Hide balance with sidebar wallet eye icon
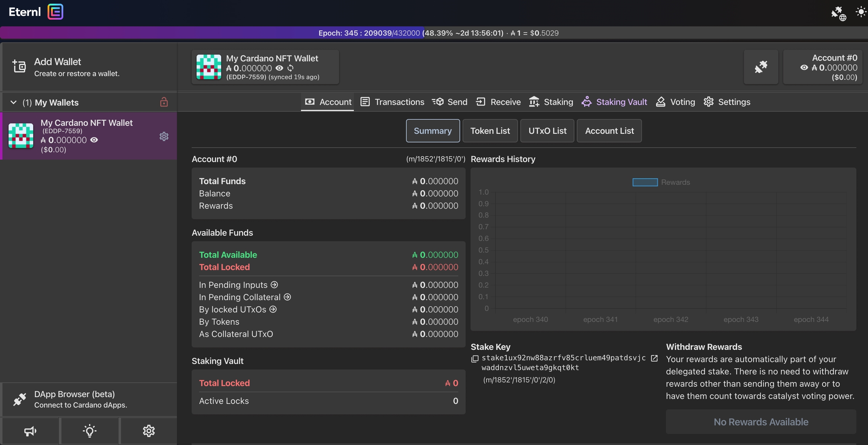 pos(94,140)
